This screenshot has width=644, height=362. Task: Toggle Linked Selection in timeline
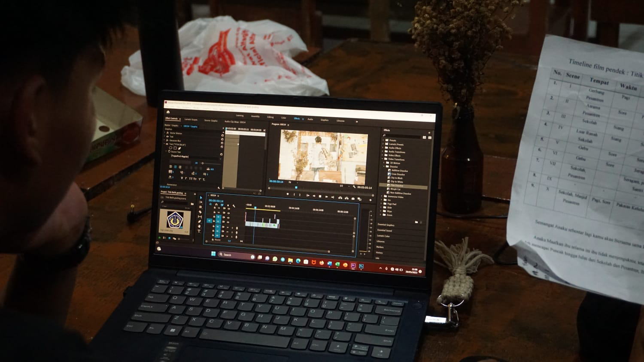point(222,205)
